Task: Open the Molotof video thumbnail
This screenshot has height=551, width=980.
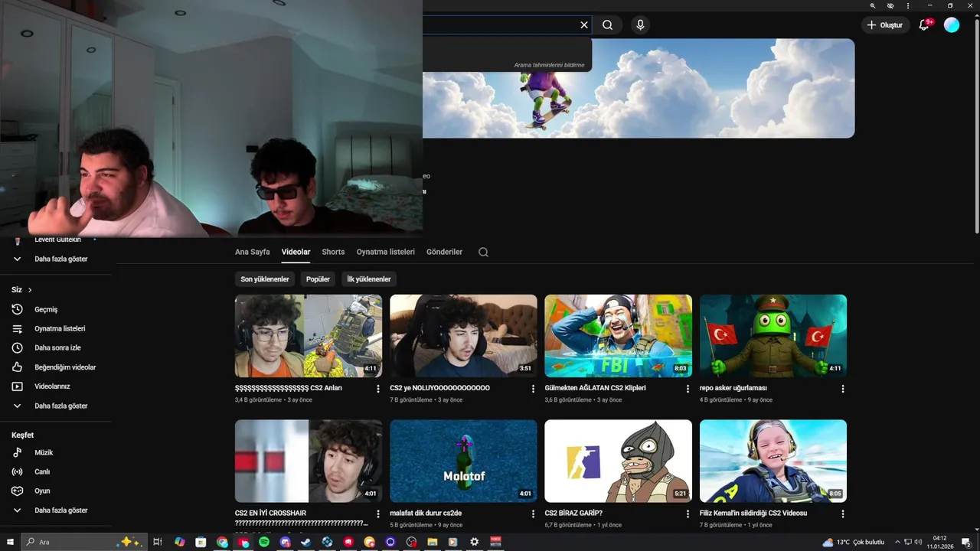Action: coord(463,461)
